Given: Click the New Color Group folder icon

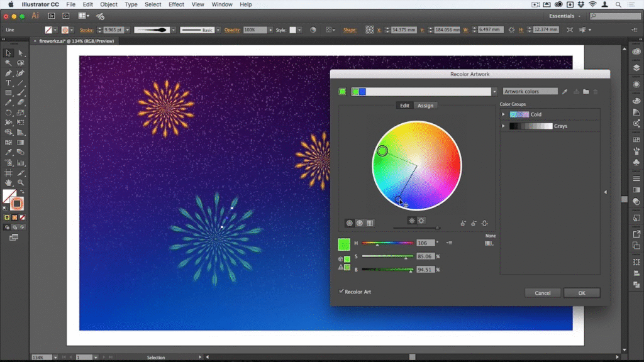Looking at the screenshot, I should (587, 91).
